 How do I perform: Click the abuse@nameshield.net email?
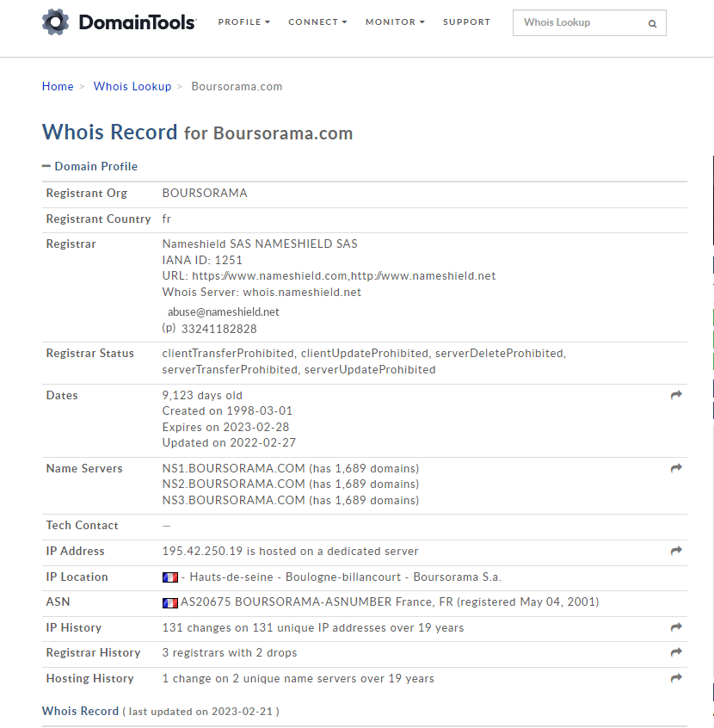[224, 312]
